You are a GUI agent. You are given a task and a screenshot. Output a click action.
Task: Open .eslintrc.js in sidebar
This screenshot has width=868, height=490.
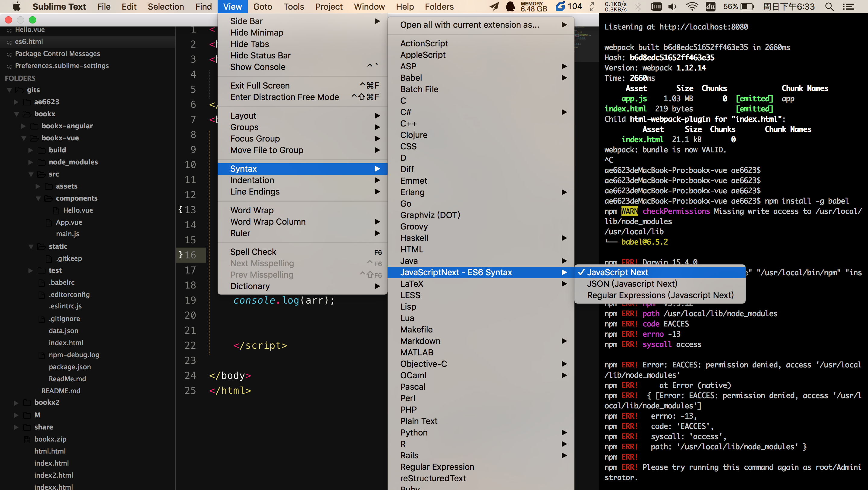[x=65, y=306]
